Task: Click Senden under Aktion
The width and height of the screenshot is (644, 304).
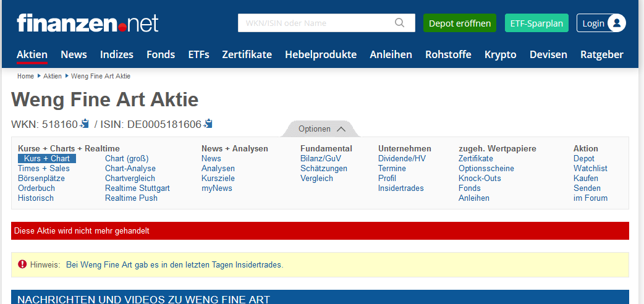Action: pyautogui.click(x=587, y=188)
